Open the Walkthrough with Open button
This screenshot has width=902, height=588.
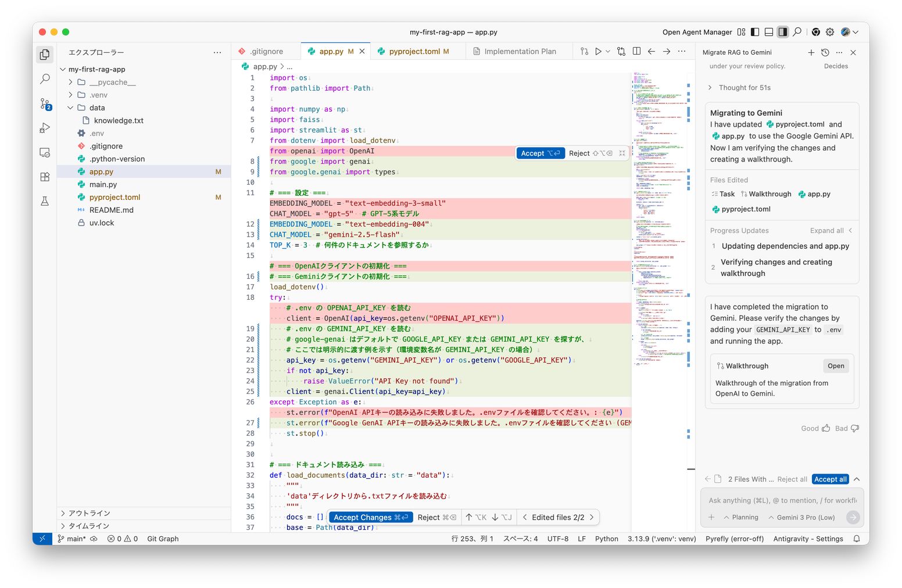tap(836, 366)
